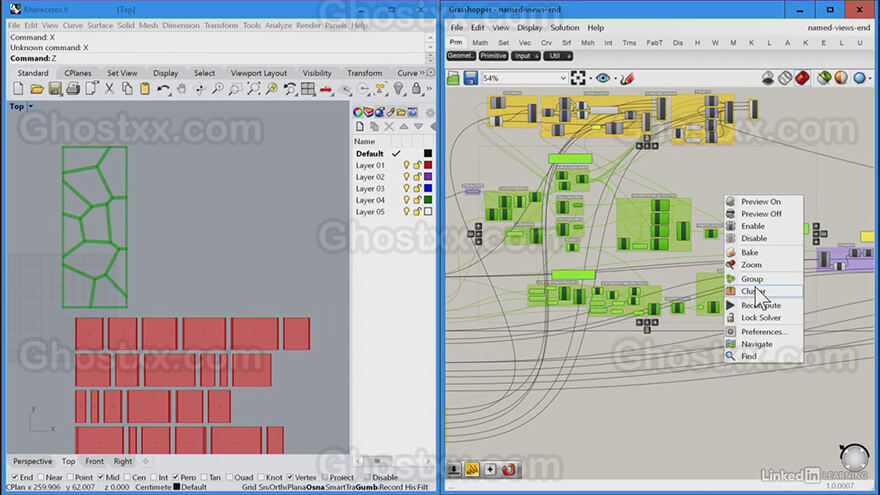
Task: Select the Pan hand tool in Rhino
Action: [x=181, y=89]
